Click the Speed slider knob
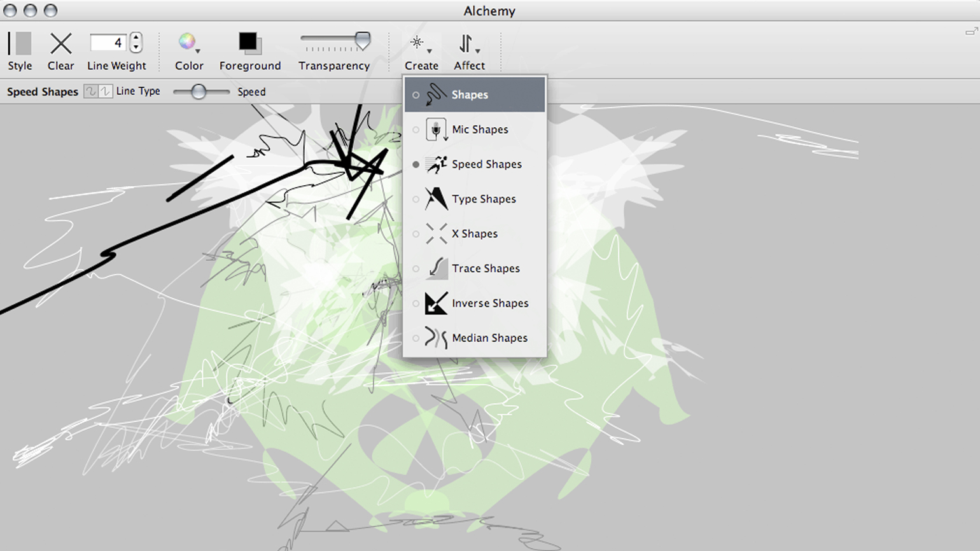Image resolution: width=980 pixels, height=551 pixels. pyautogui.click(x=199, y=92)
